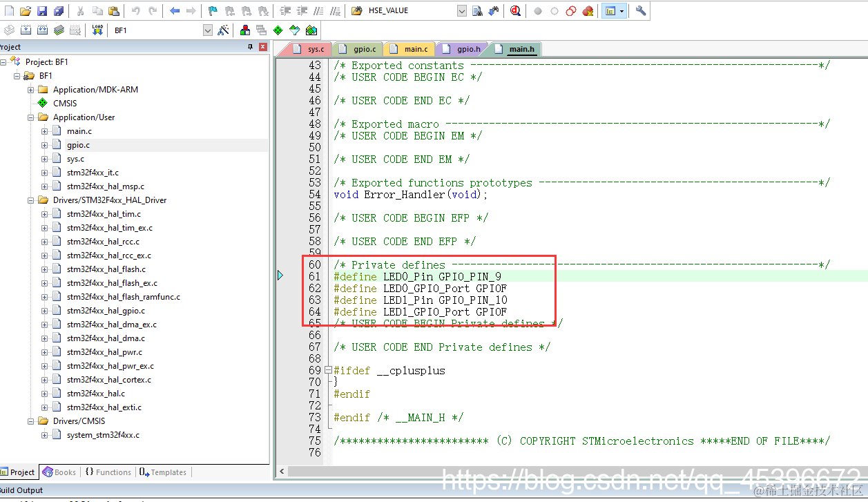Viewport: 868px width, 502px height.
Task: Rebuild all target files
Action: (42, 30)
